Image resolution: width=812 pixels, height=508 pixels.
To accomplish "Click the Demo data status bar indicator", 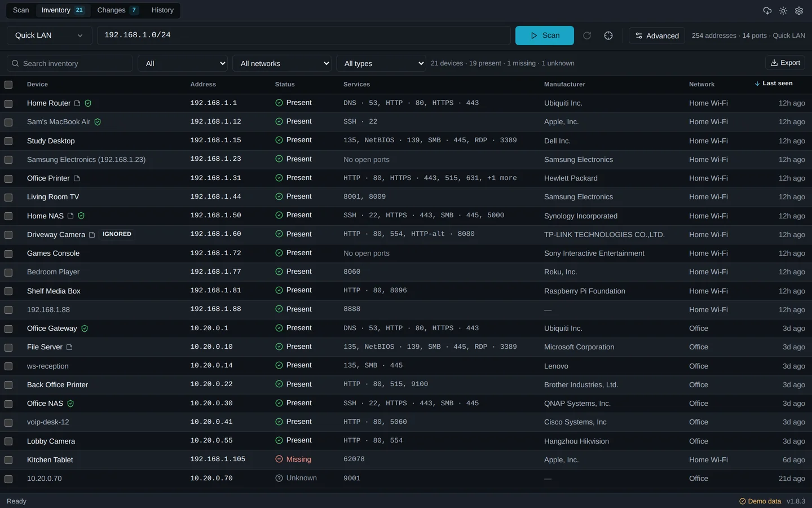I will tap(760, 501).
